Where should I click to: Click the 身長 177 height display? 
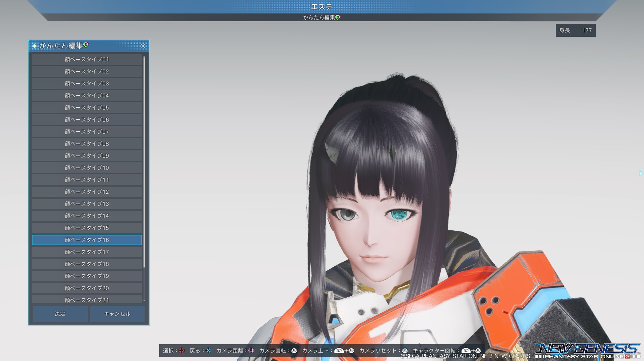coord(576,31)
